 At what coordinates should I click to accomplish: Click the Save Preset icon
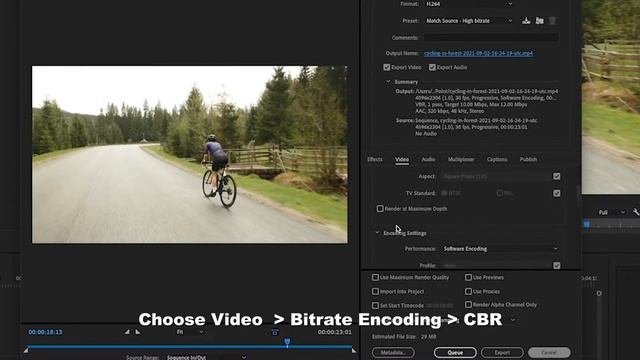(x=526, y=20)
